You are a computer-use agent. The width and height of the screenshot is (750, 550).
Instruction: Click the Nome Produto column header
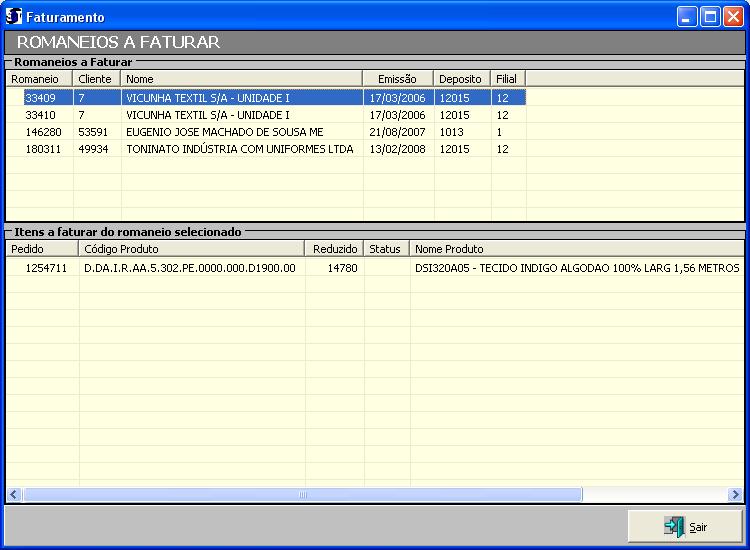[576, 249]
